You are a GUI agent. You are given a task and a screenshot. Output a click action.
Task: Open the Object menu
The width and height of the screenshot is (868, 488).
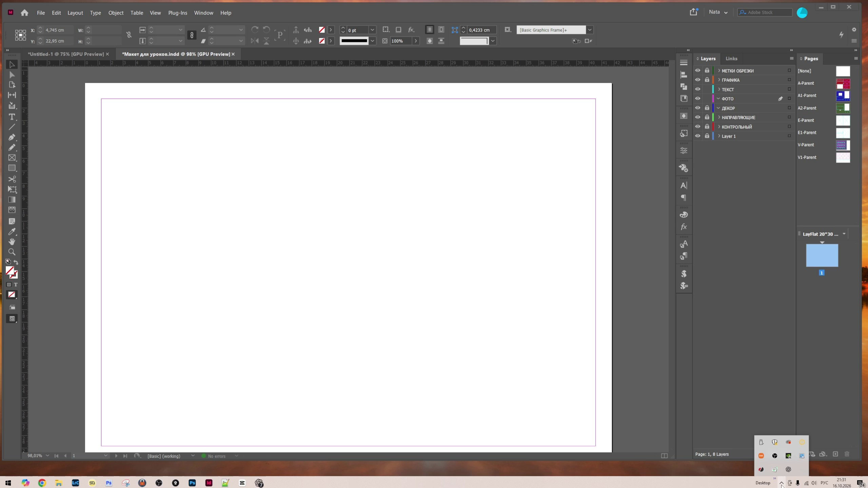tap(116, 13)
